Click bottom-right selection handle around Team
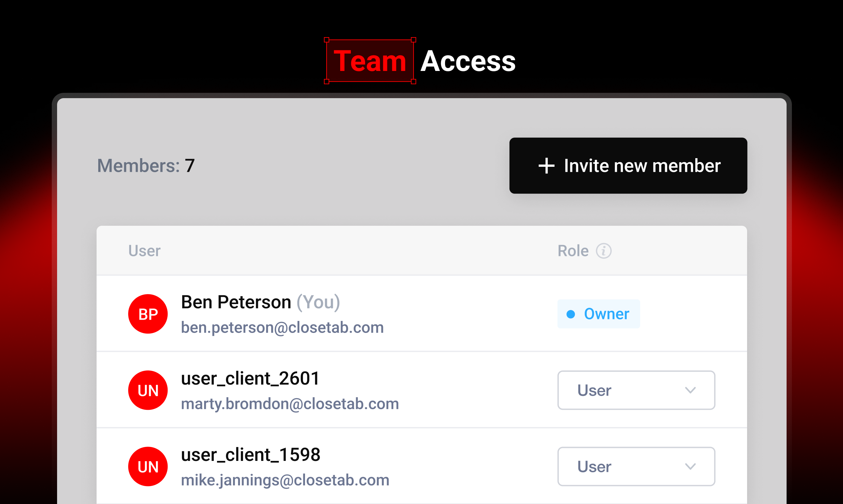Screen dimensions: 843x504 pyautogui.click(x=413, y=82)
